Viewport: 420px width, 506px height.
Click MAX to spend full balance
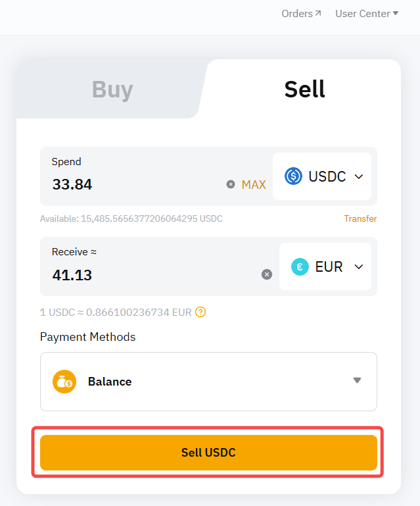(x=254, y=185)
